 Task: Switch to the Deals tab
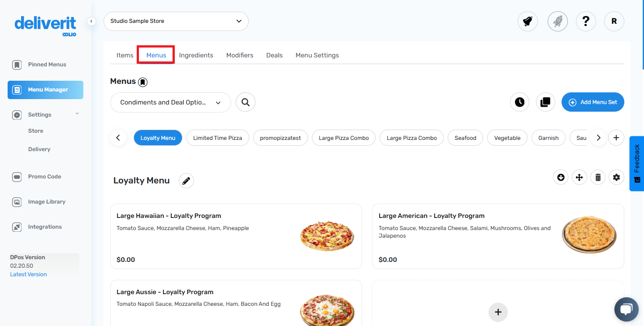[x=274, y=55]
